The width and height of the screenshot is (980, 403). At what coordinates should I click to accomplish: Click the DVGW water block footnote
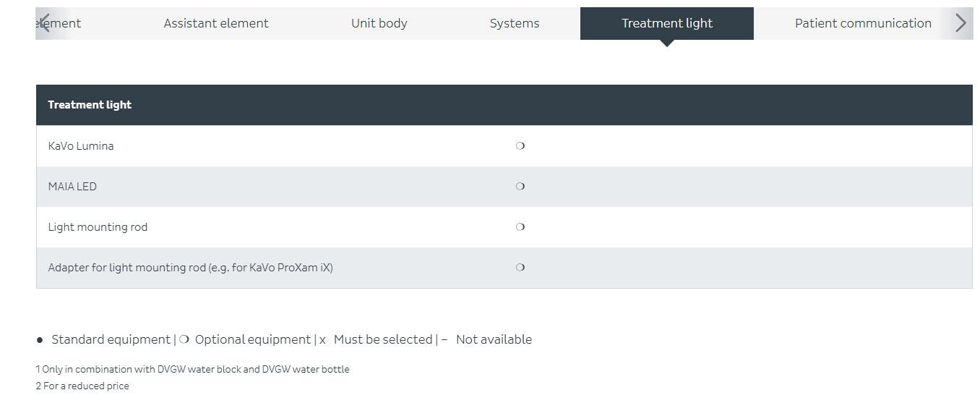(193, 369)
